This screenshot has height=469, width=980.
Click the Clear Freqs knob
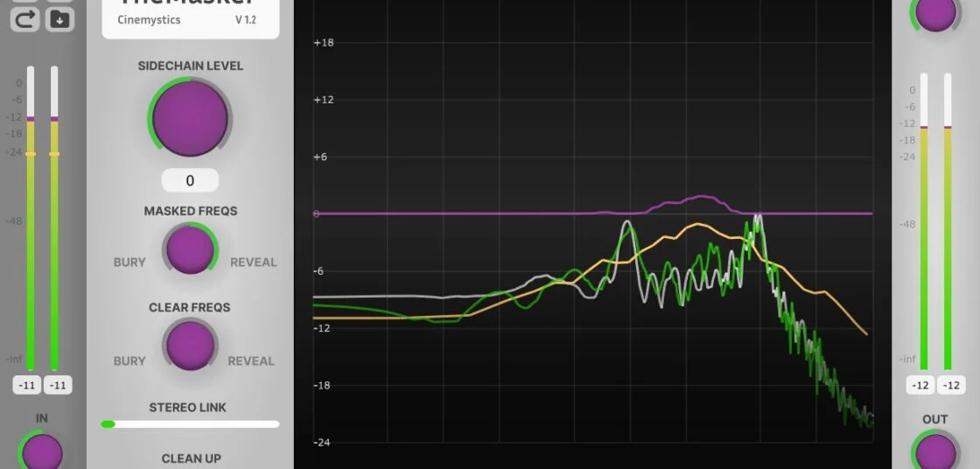click(x=190, y=345)
